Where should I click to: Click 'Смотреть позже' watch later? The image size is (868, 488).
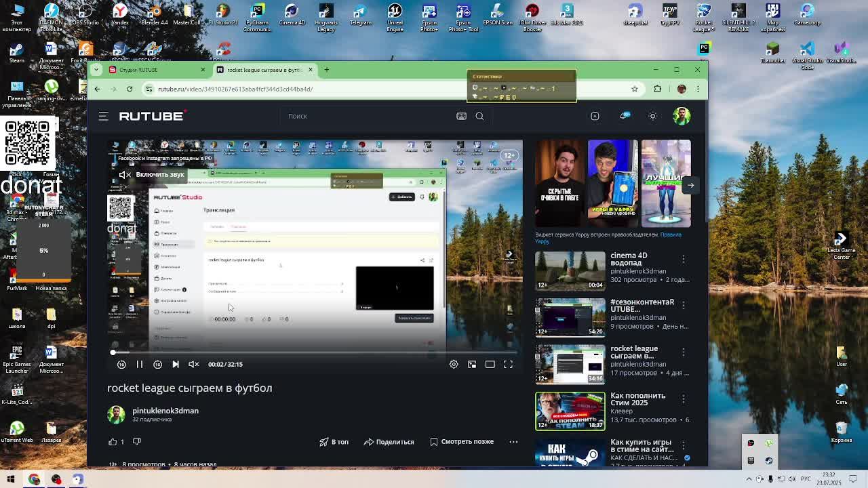tap(462, 442)
